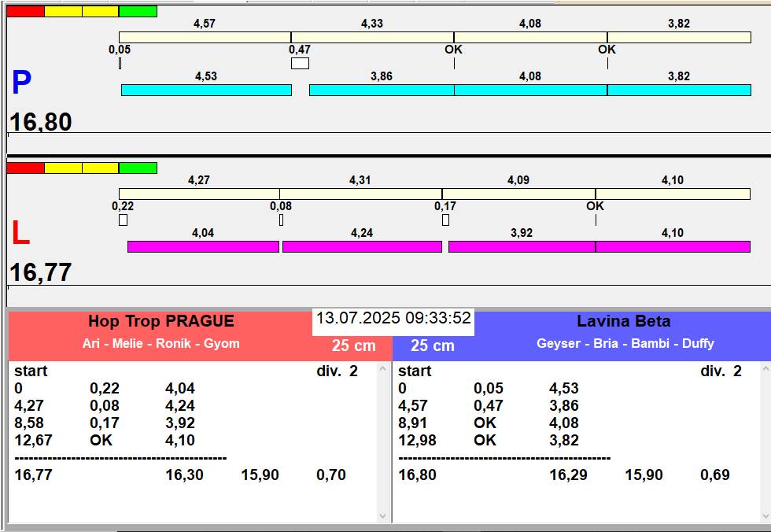This screenshot has width=771, height=532.
Task: Click the green start light in lane P
Action: (138, 11)
